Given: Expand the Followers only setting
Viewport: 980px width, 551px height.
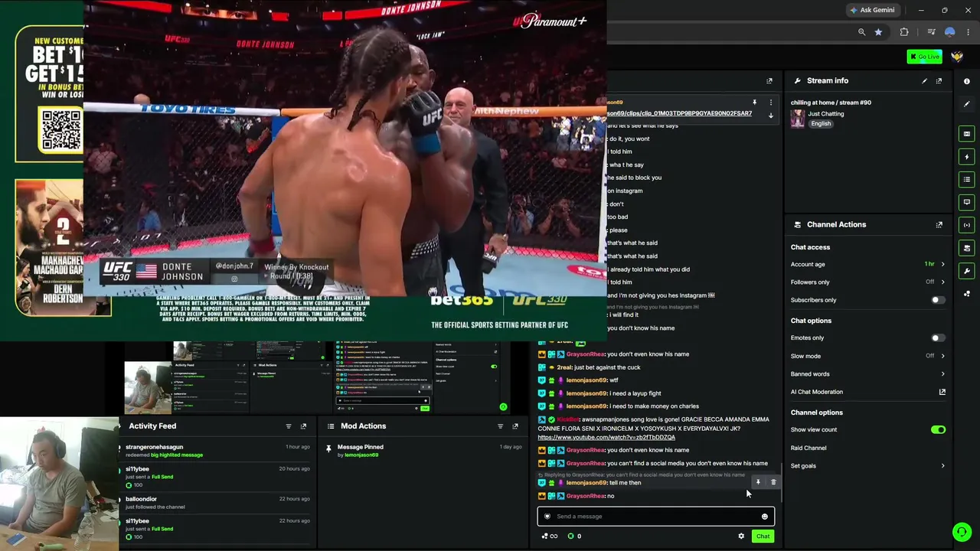Looking at the screenshot, I should point(868,282).
